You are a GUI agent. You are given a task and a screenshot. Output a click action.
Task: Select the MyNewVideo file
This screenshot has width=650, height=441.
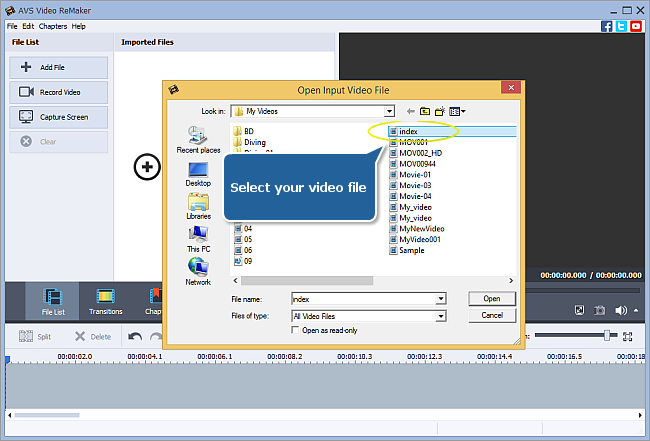point(417,228)
